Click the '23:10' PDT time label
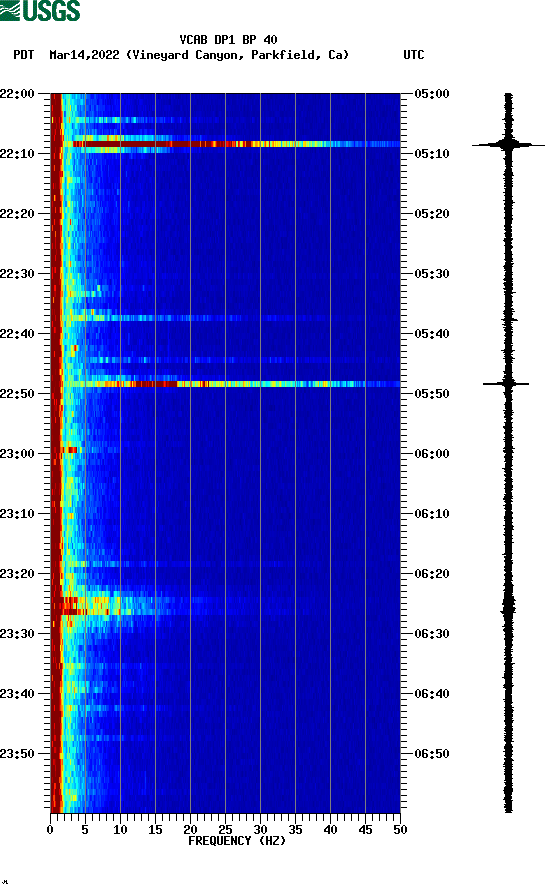552x893 pixels. (18, 513)
